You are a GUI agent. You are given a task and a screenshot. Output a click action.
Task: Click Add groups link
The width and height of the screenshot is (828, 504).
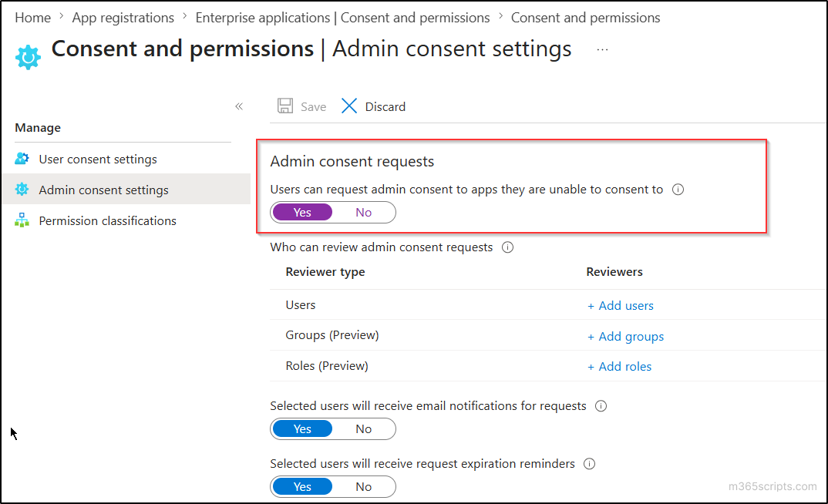[626, 336]
